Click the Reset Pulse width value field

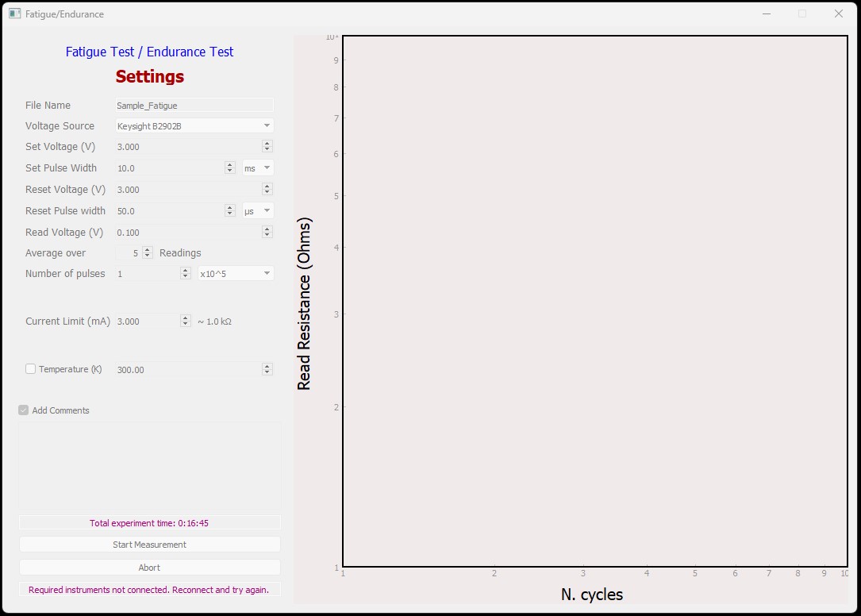(170, 211)
